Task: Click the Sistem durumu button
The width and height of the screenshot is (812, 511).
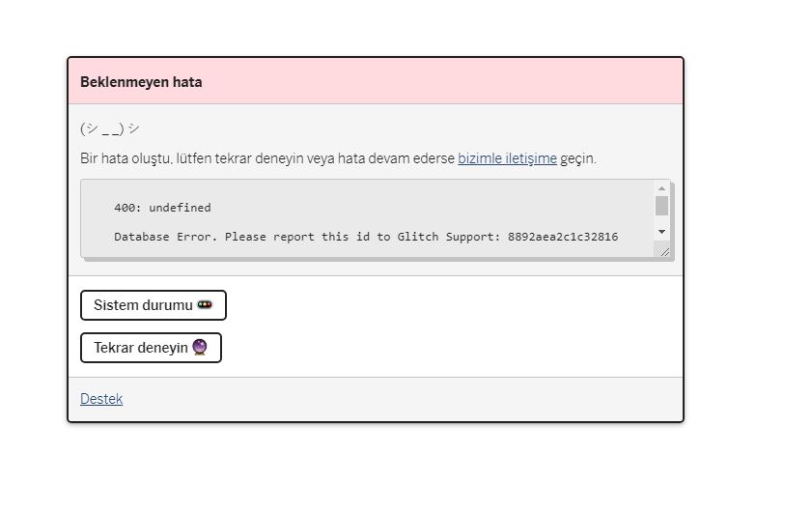Action: coord(154,305)
